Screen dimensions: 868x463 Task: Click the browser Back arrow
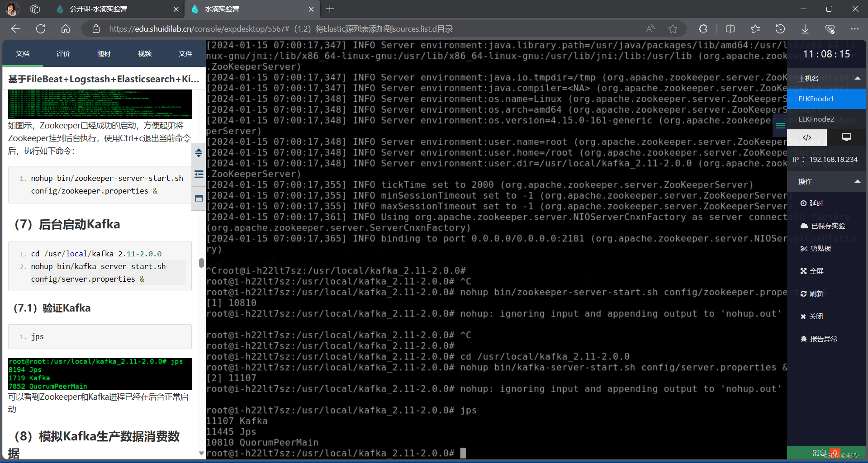16,29
